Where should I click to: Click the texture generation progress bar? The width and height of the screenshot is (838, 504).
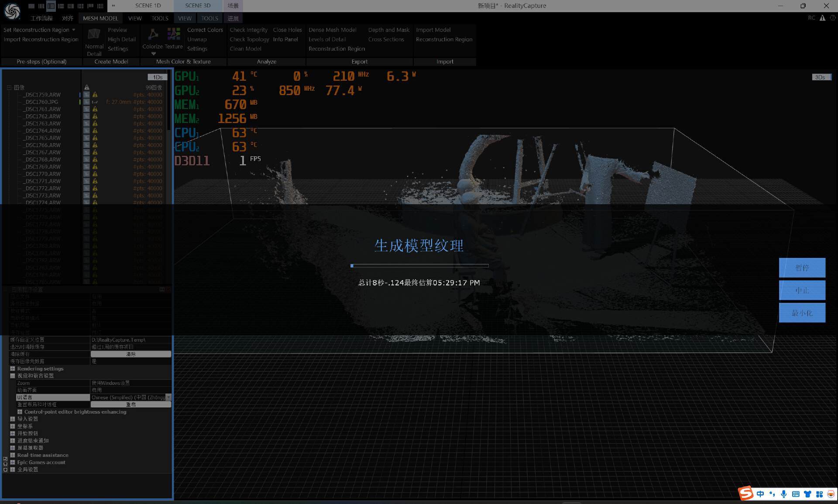tap(419, 265)
